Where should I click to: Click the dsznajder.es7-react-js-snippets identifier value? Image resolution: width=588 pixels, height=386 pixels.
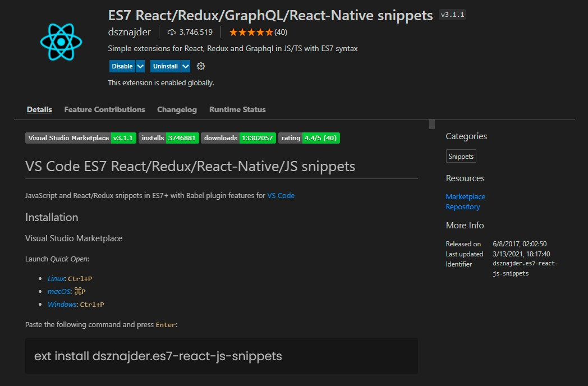[x=525, y=268]
